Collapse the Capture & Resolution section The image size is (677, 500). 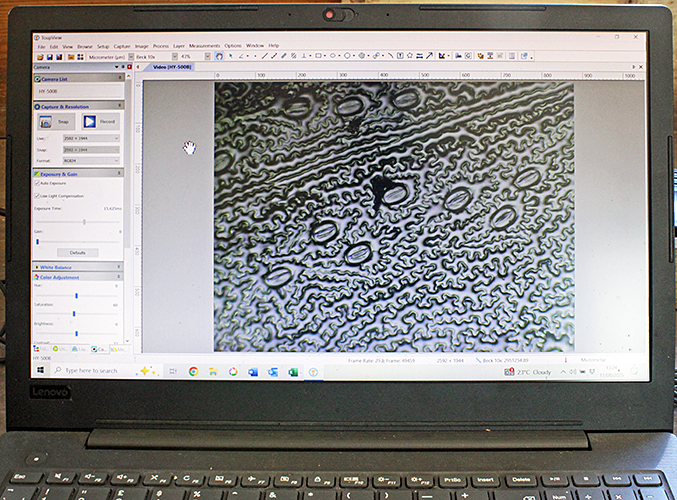pos(120,105)
